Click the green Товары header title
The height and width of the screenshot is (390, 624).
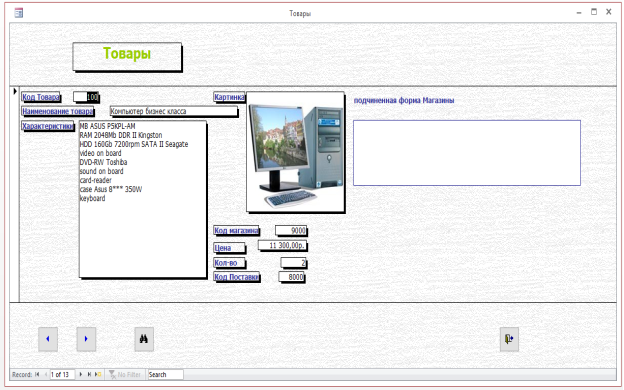pos(127,53)
